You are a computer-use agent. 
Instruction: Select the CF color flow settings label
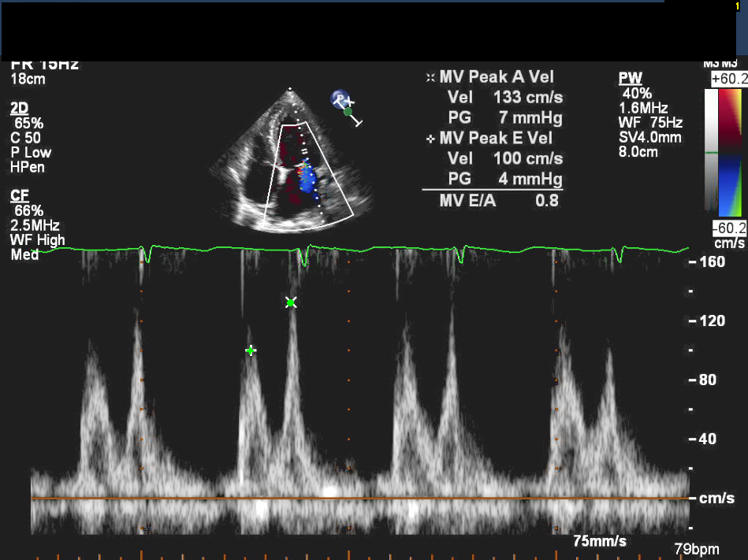click(x=19, y=195)
